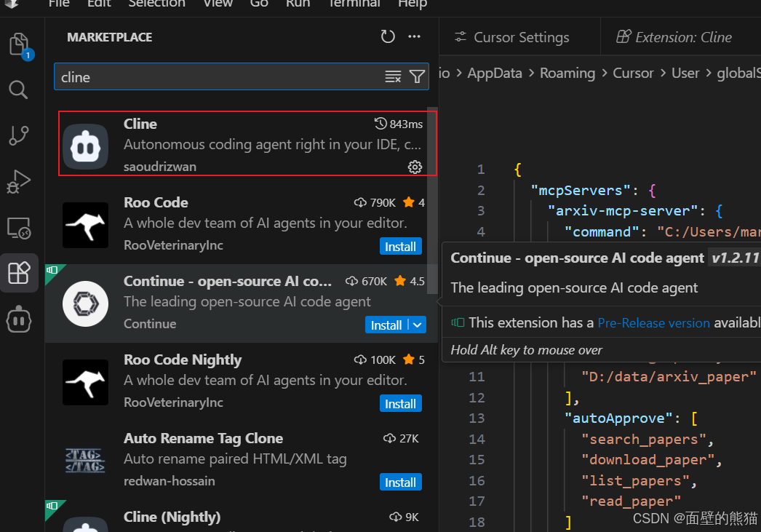761x532 pixels.
Task: Click AppData breadcrumb segment
Action: click(x=495, y=74)
